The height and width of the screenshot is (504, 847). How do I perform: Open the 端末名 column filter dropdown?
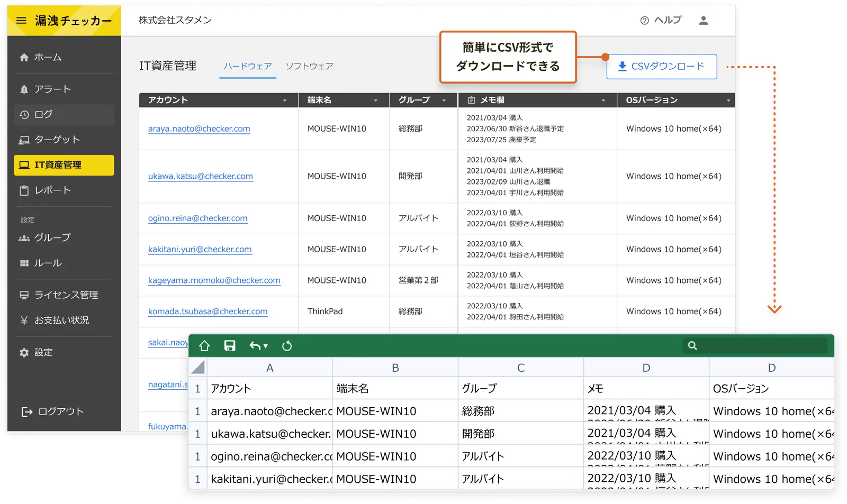coord(376,100)
